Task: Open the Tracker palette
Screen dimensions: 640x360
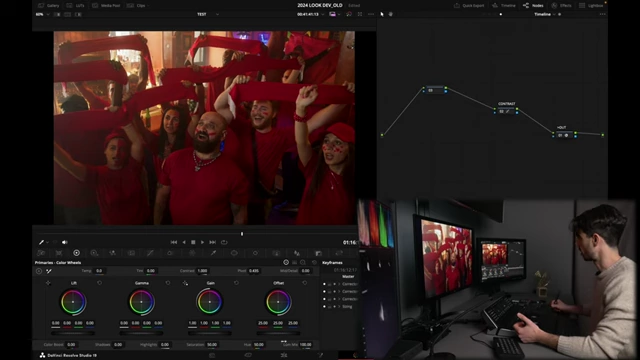Action: click(255, 253)
